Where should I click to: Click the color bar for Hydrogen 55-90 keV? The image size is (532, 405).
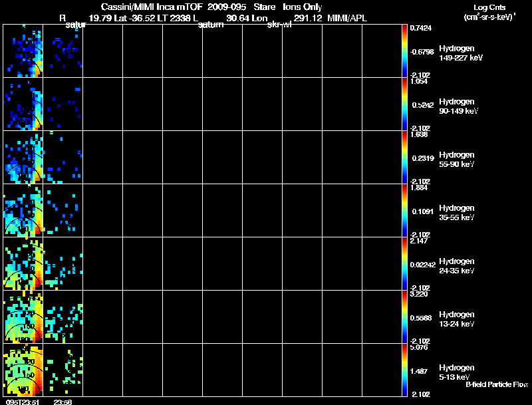point(404,158)
